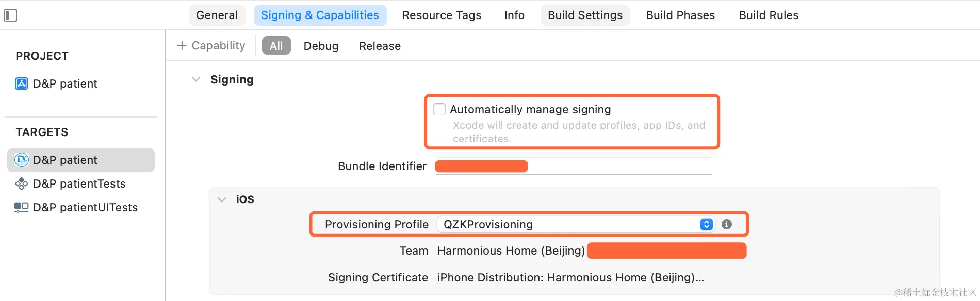Click the D&P patientUITests target icon

point(22,207)
